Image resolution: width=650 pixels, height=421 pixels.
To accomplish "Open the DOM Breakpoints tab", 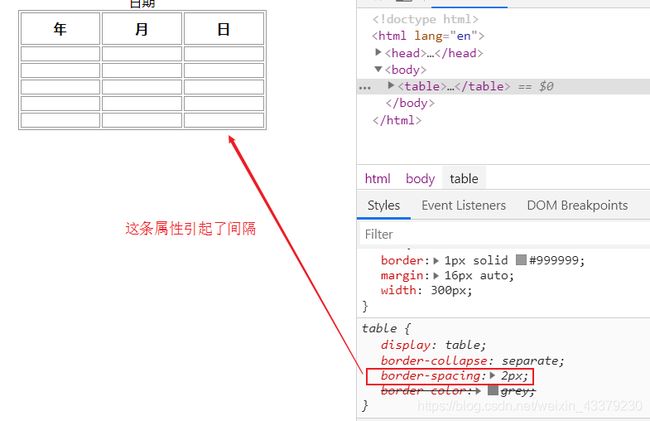I will [x=577, y=205].
